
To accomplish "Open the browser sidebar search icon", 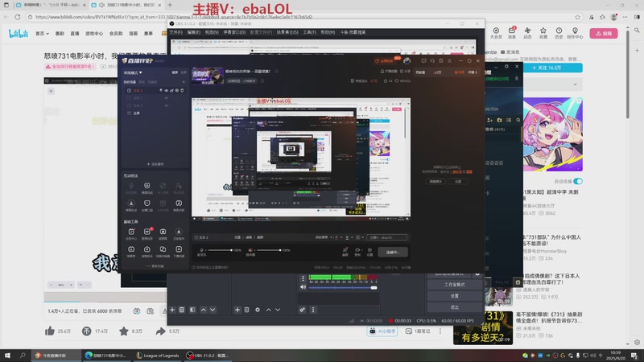I will (637, 30).
